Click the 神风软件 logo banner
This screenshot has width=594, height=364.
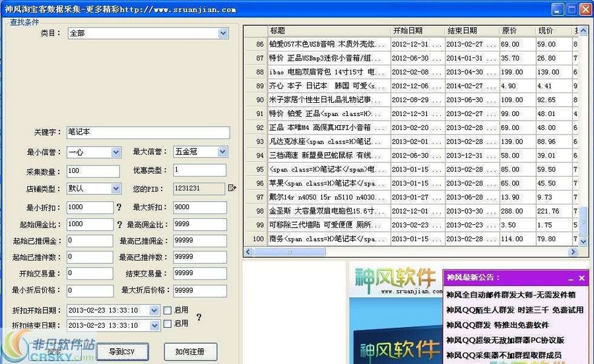coord(395,281)
